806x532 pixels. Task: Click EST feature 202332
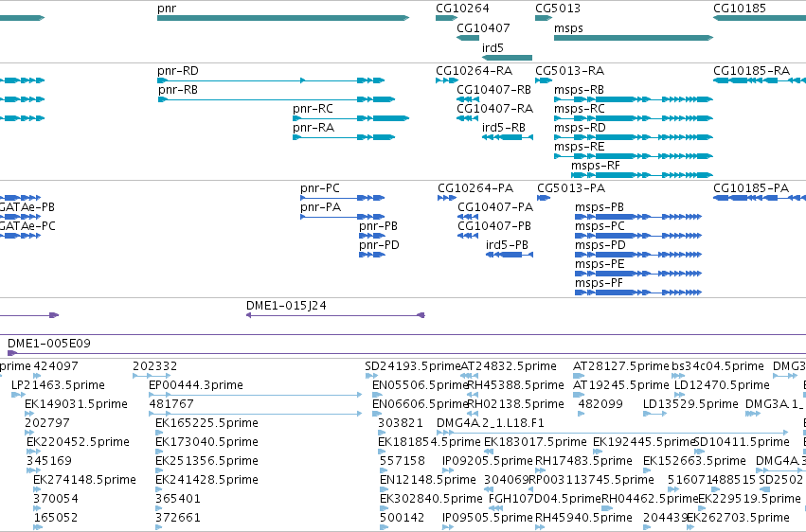pos(152,376)
